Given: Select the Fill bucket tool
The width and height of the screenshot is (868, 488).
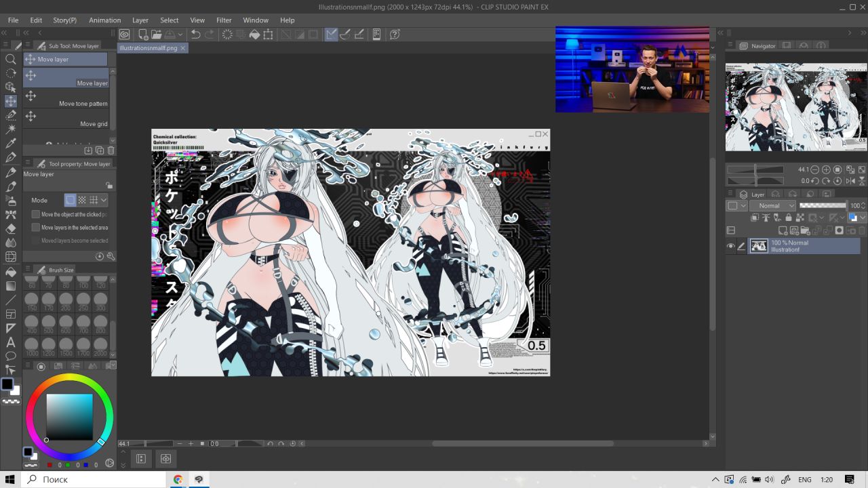Looking at the screenshot, I should [11, 271].
